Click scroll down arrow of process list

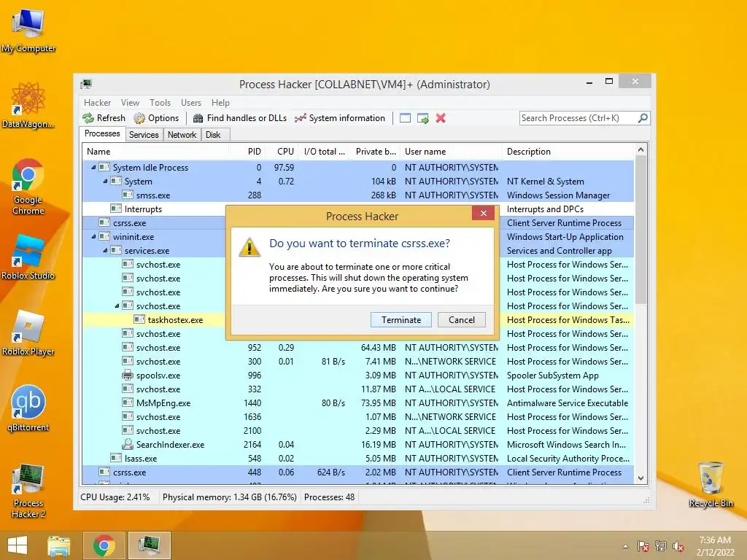640,478
